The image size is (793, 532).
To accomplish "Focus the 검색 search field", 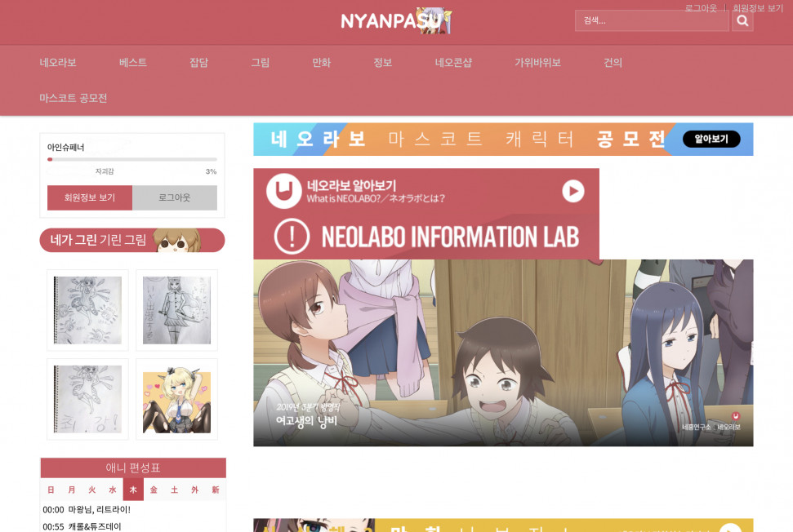I will click(652, 20).
